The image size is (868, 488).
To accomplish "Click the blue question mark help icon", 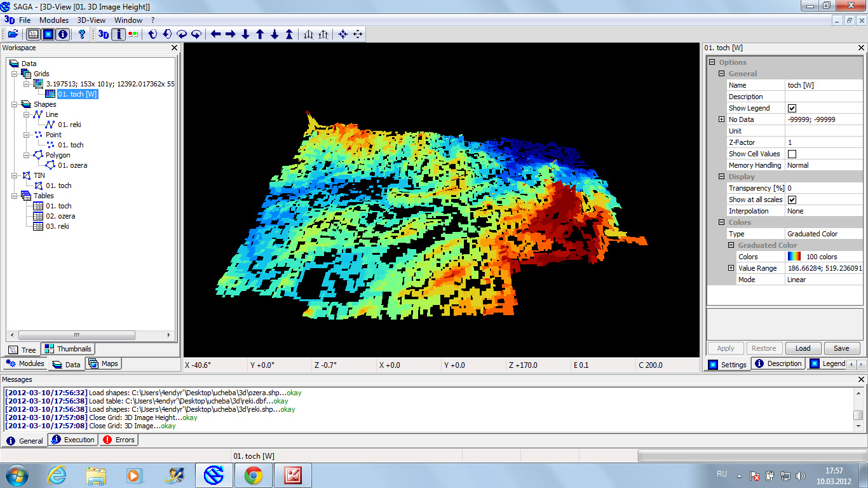I will (81, 34).
